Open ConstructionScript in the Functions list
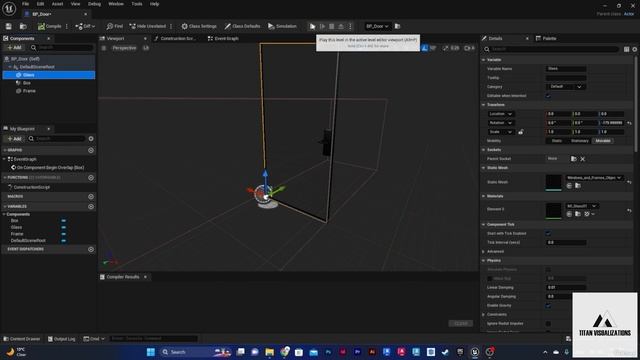 tap(31, 187)
